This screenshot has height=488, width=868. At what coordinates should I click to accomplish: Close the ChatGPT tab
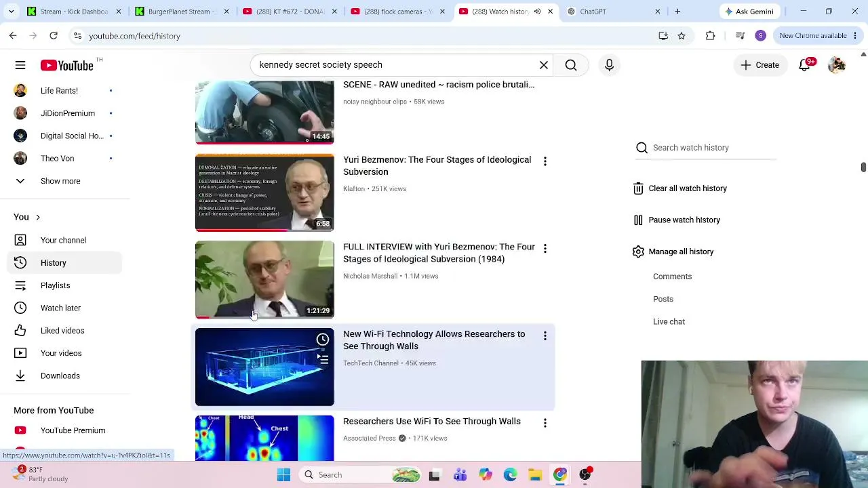[657, 12]
